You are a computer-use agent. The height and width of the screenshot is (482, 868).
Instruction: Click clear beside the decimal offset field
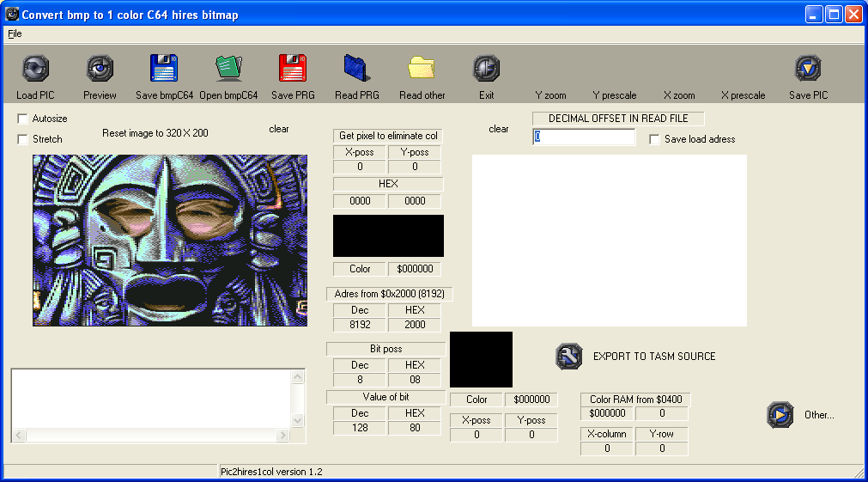pyautogui.click(x=499, y=129)
